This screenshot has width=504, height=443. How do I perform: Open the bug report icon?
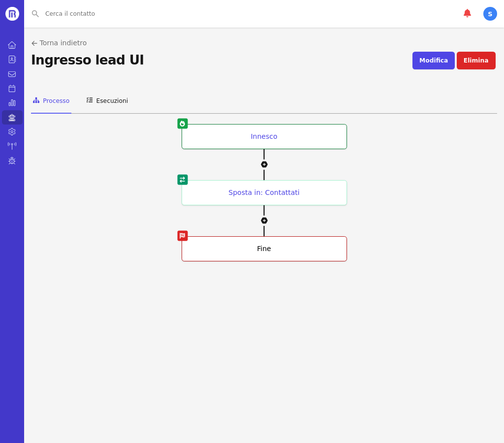(12, 161)
